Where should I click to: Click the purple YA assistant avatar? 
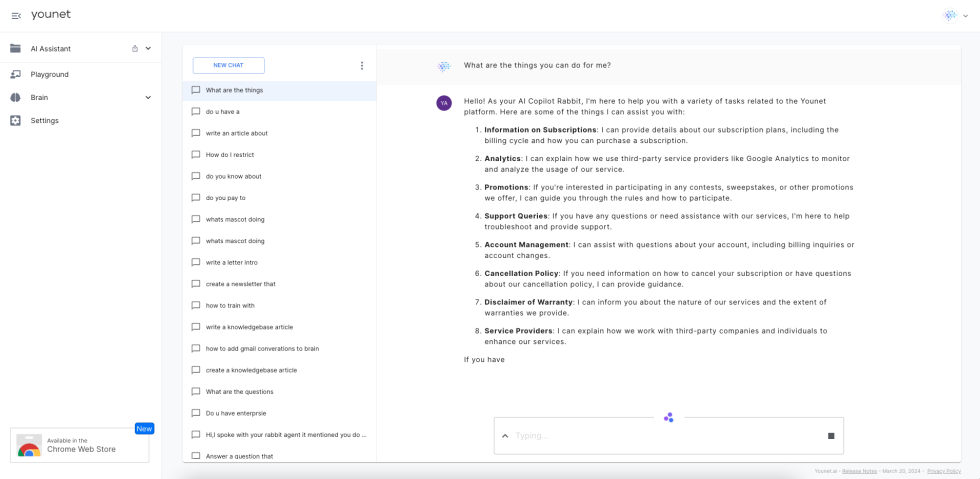pos(444,102)
